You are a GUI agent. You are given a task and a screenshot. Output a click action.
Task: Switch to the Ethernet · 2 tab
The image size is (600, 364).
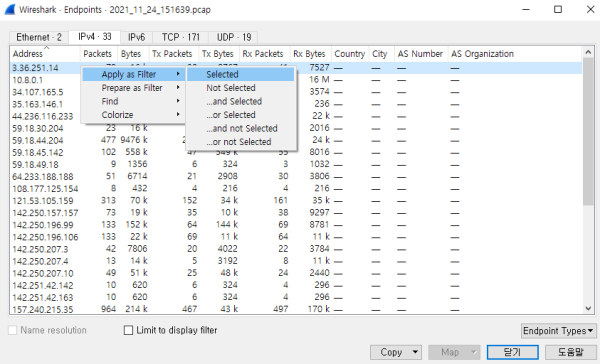pyautogui.click(x=39, y=37)
